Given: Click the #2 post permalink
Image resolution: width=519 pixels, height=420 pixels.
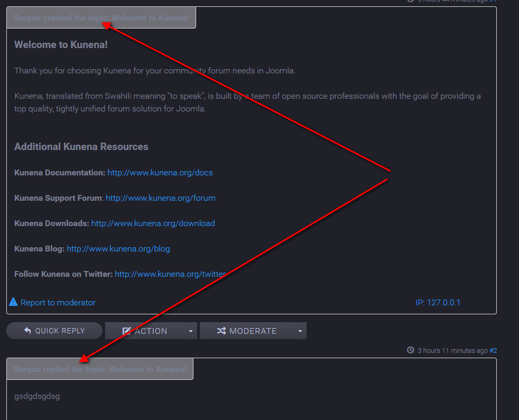Looking at the screenshot, I should (x=493, y=350).
